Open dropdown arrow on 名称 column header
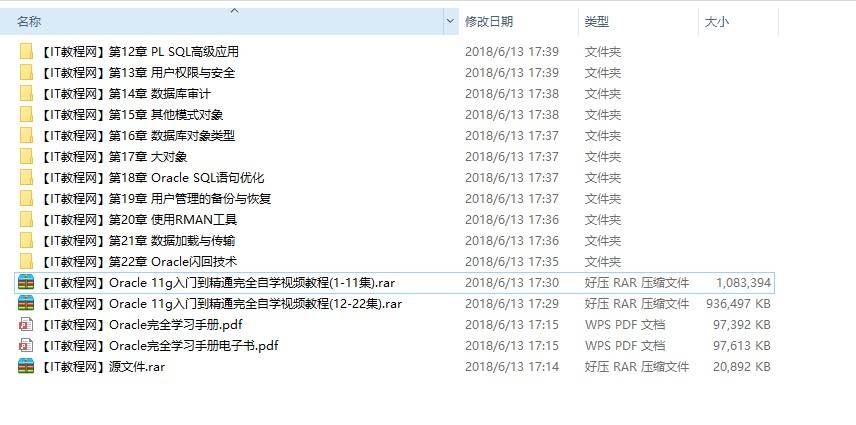The height and width of the screenshot is (425, 856). click(x=450, y=22)
